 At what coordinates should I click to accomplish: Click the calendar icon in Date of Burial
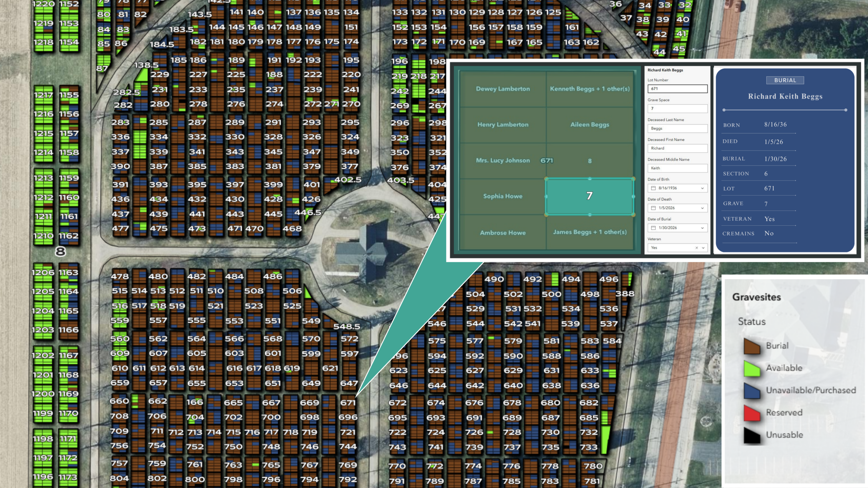(653, 228)
